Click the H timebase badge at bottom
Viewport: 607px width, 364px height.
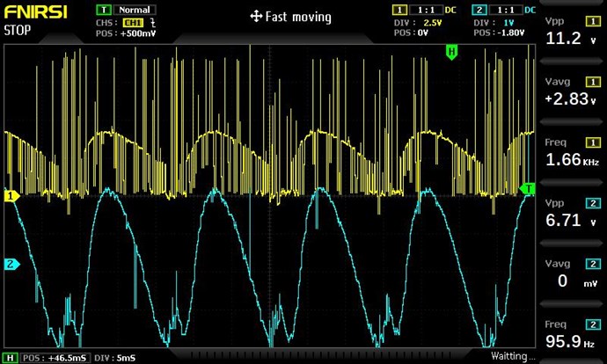(x=10, y=357)
